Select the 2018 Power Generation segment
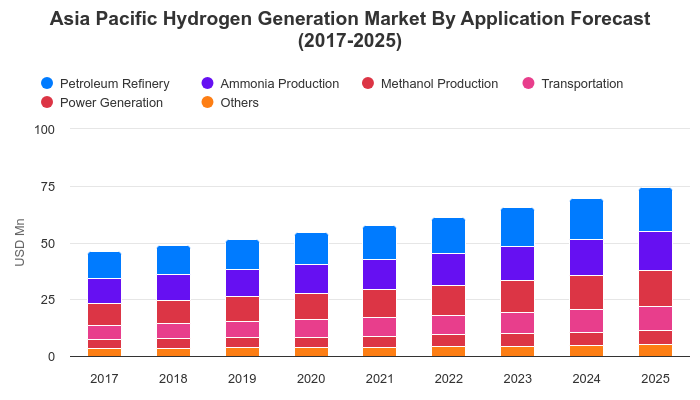This screenshot has height=400, width=700. [x=174, y=343]
